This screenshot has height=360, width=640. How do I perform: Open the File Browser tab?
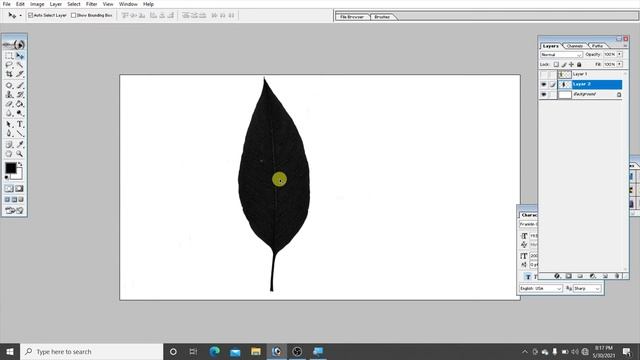pyautogui.click(x=352, y=17)
